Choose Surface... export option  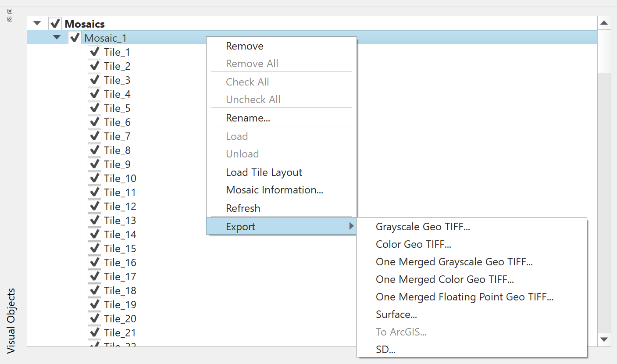pos(396,314)
